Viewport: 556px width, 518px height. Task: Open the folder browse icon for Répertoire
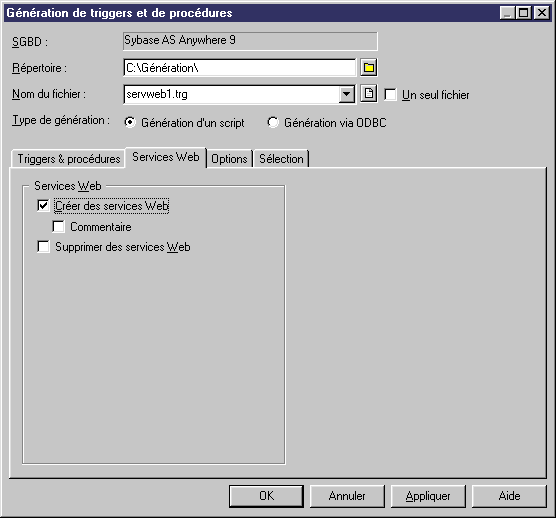pos(369,67)
